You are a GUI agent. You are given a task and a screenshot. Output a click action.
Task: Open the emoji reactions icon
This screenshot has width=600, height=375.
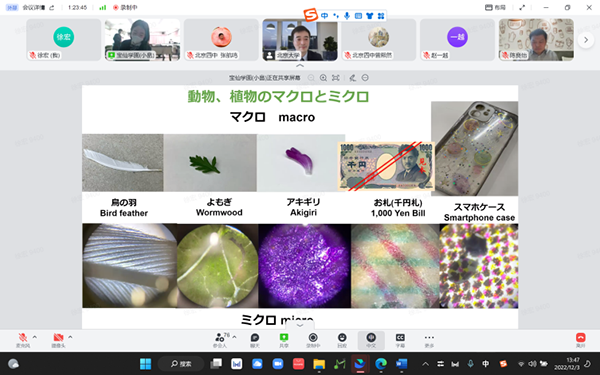pyautogui.click(x=342, y=338)
